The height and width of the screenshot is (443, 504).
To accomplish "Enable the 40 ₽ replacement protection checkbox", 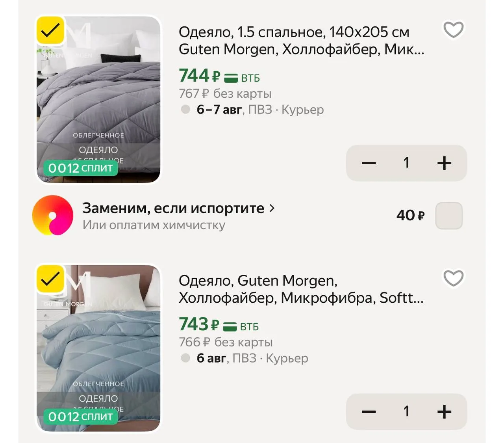I will click(449, 216).
